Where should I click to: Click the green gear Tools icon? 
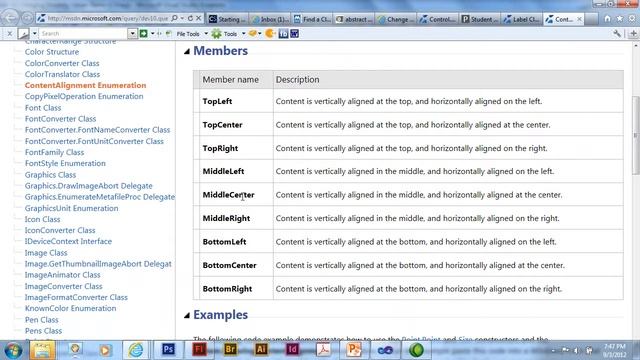pyautogui.click(x=216, y=34)
